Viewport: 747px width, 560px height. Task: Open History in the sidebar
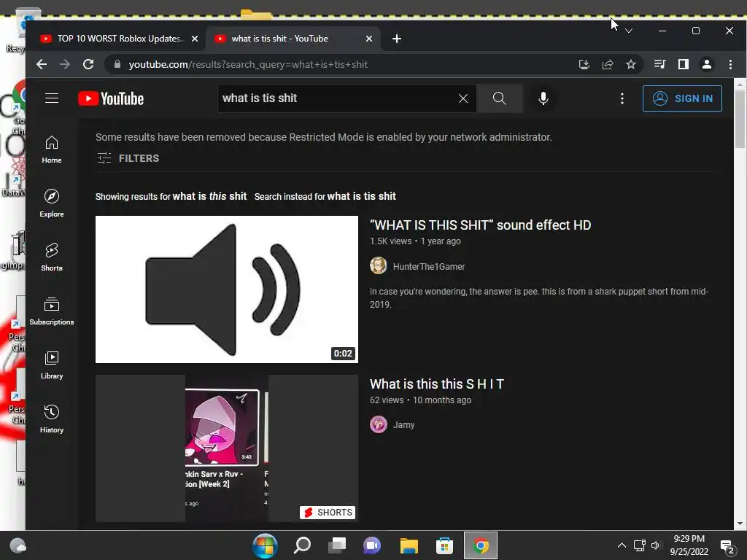[52, 419]
